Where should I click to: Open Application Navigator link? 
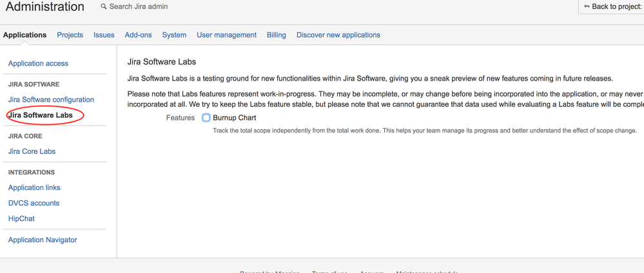(43, 240)
